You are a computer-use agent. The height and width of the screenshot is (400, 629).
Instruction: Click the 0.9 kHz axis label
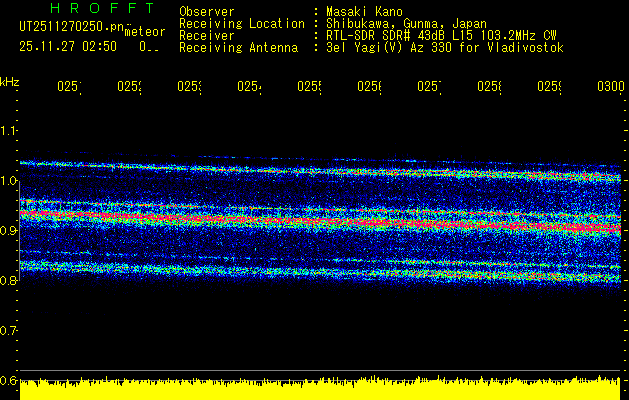tap(8, 231)
